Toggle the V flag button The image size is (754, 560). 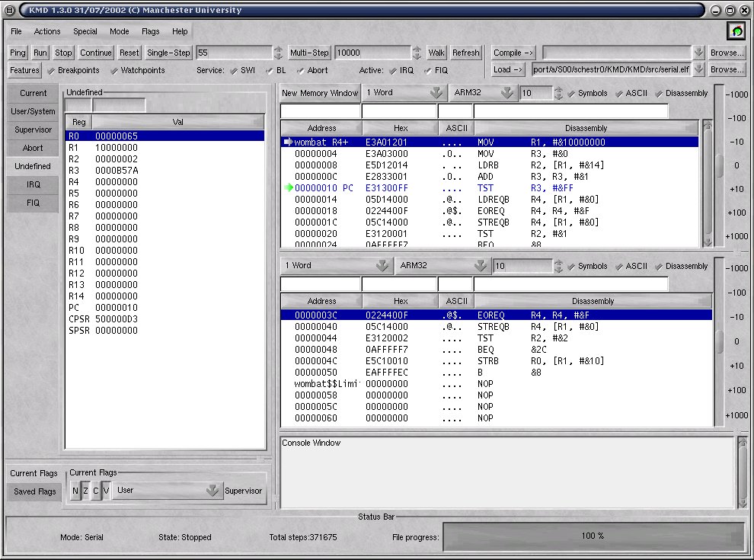pos(107,491)
